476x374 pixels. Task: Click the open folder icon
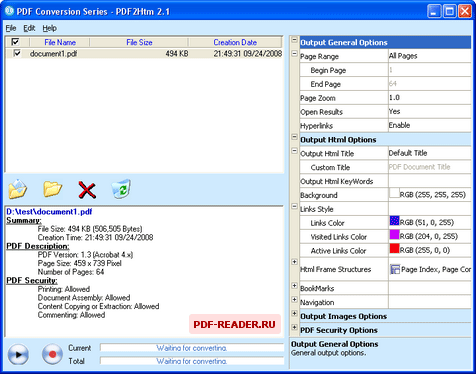click(52, 189)
